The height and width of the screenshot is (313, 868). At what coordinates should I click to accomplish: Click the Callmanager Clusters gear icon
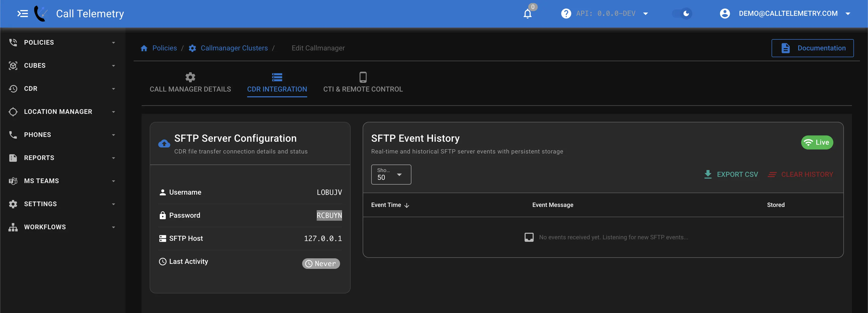(x=192, y=48)
